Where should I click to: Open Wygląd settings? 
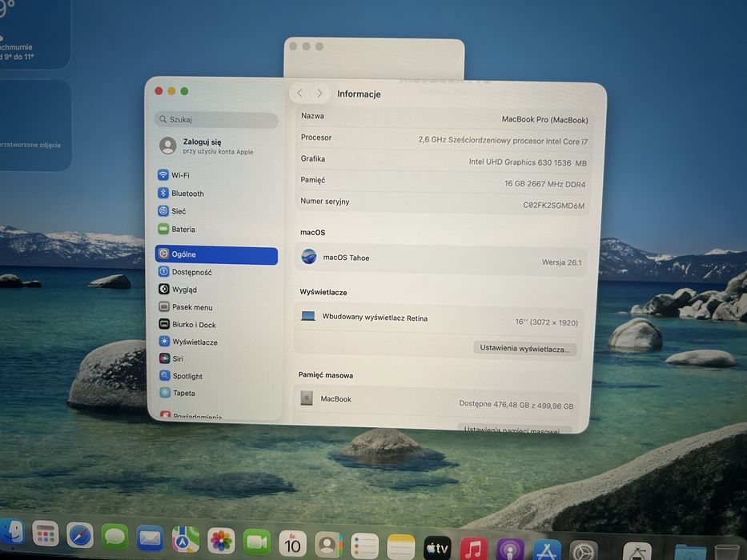178,289
